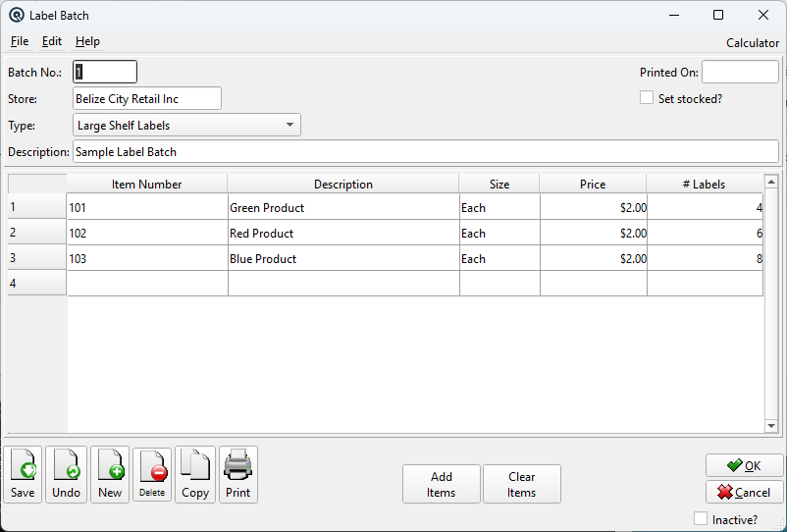The height and width of the screenshot is (532, 787).
Task: Open the Type dropdown list
Action: [186, 125]
